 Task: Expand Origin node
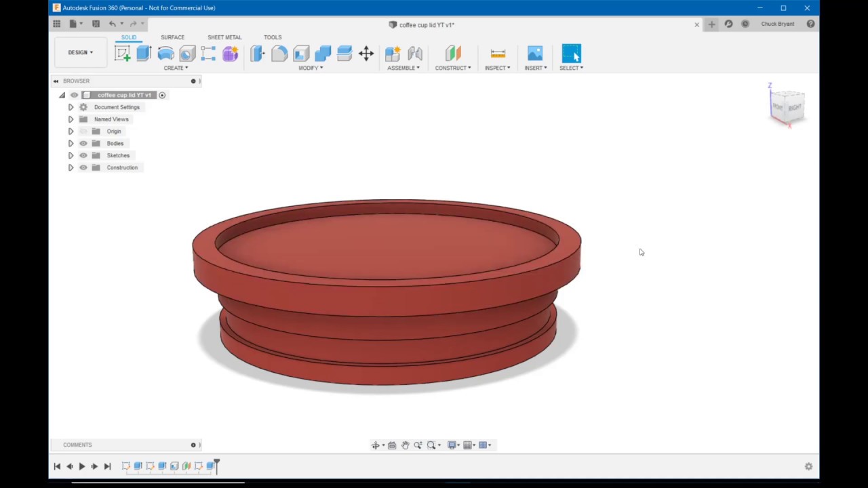pyautogui.click(x=71, y=131)
